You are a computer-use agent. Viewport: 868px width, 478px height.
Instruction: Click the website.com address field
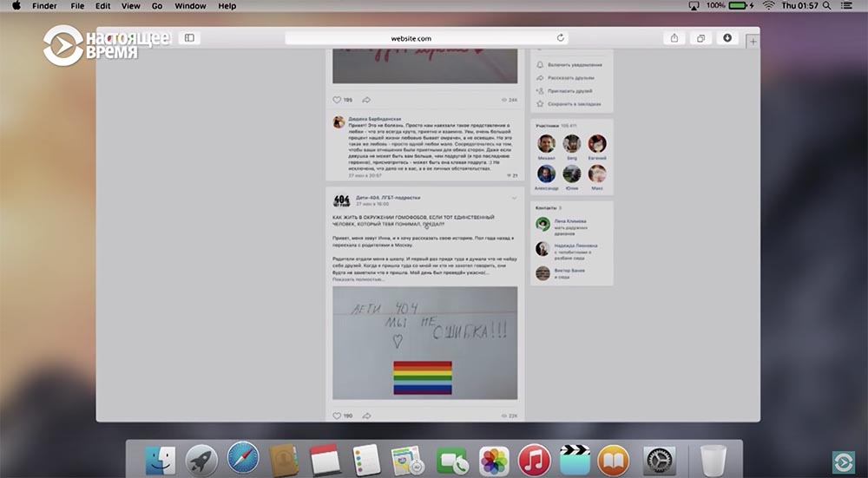coord(426,38)
